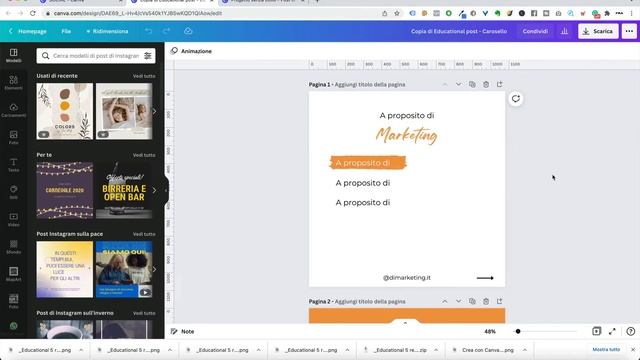The width and height of the screenshot is (640, 360).
Task: Click the browser address bar
Action: [x=212, y=13]
